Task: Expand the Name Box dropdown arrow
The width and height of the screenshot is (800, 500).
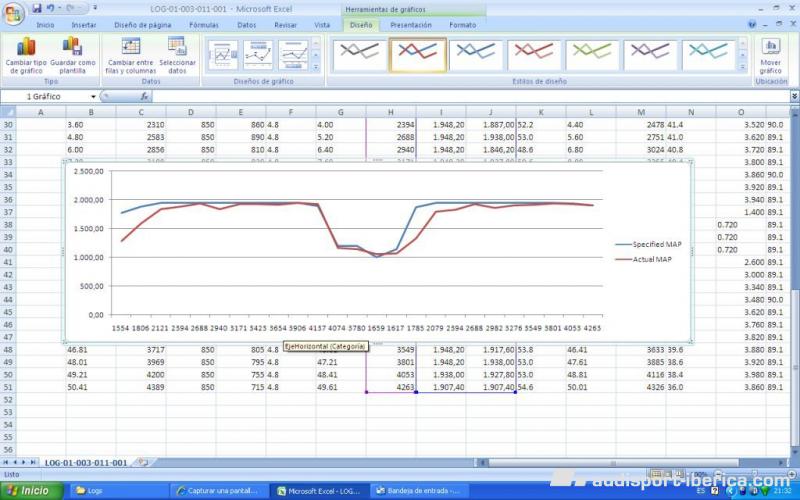Action: point(93,97)
